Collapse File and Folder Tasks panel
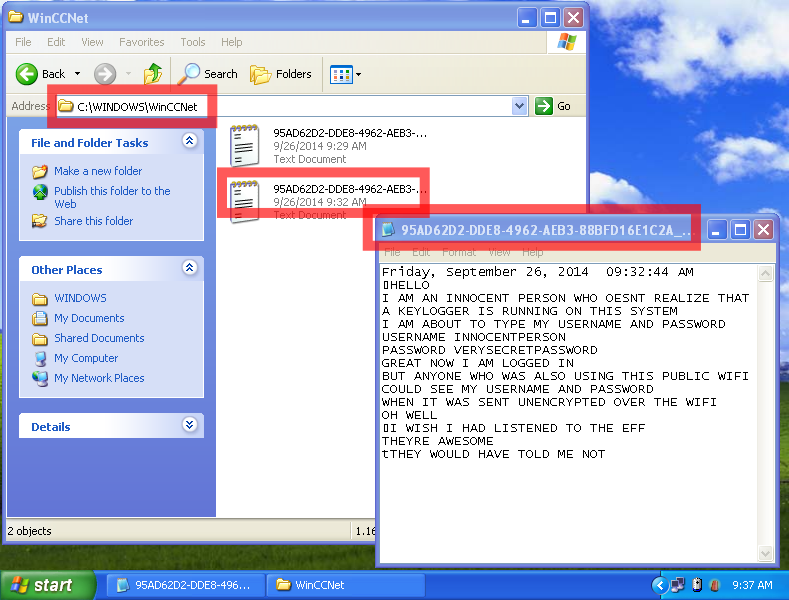The height and width of the screenshot is (600, 789). click(189, 140)
